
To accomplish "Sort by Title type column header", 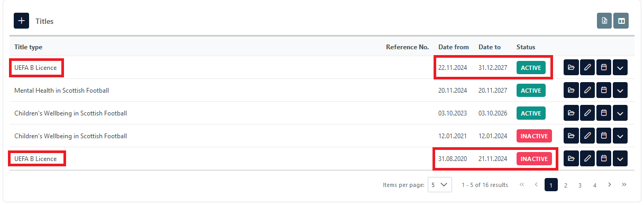I will pyautogui.click(x=29, y=47).
